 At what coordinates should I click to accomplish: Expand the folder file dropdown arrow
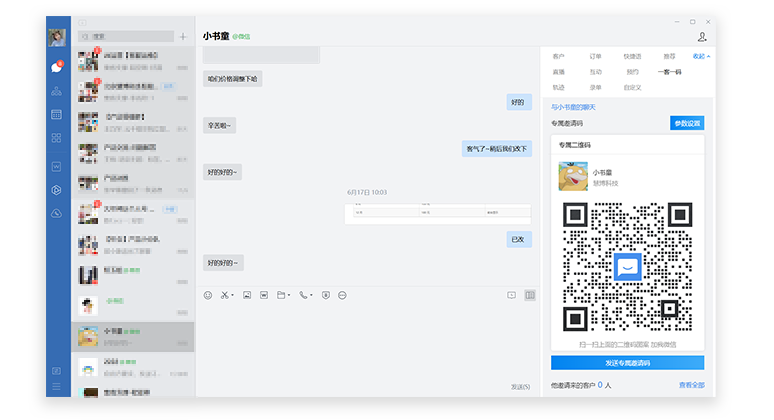click(291, 295)
